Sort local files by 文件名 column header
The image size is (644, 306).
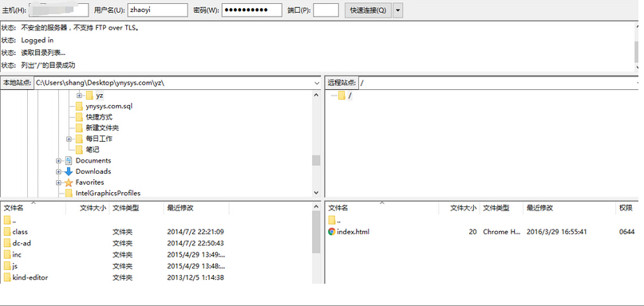tap(34, 208)
